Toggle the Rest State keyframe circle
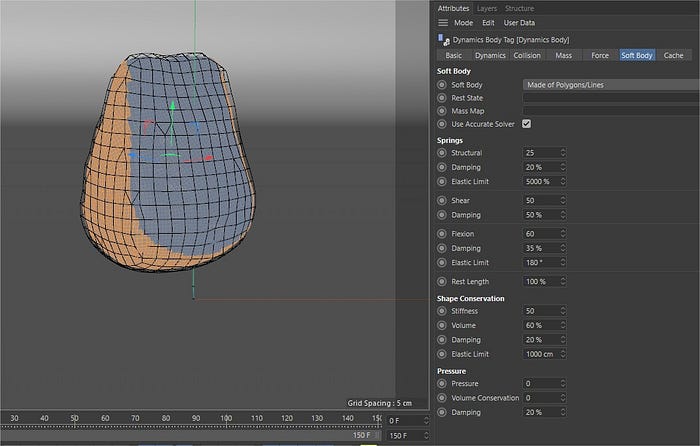The image size is (700, 446). (442, 98)
